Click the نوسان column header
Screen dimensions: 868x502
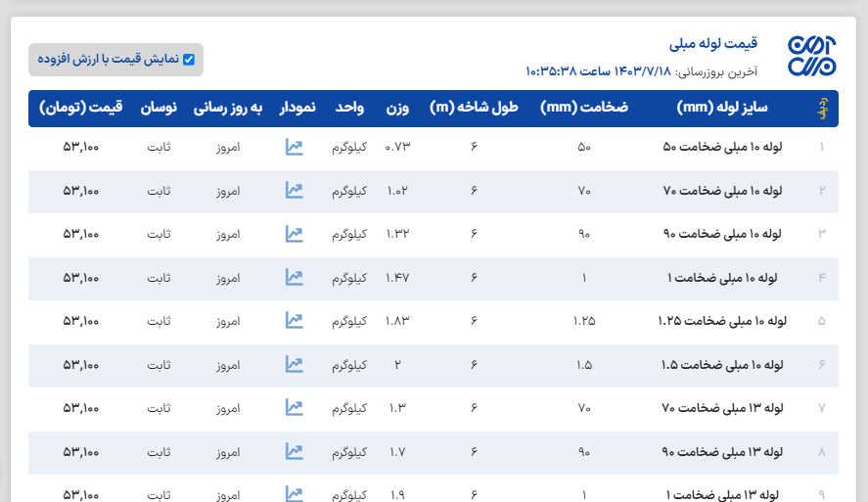pyautogui.click(x=160, y=108)
